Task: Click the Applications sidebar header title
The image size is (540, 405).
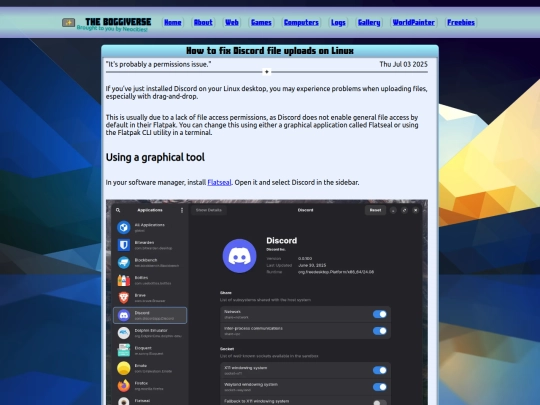Action: pos(150,210)
